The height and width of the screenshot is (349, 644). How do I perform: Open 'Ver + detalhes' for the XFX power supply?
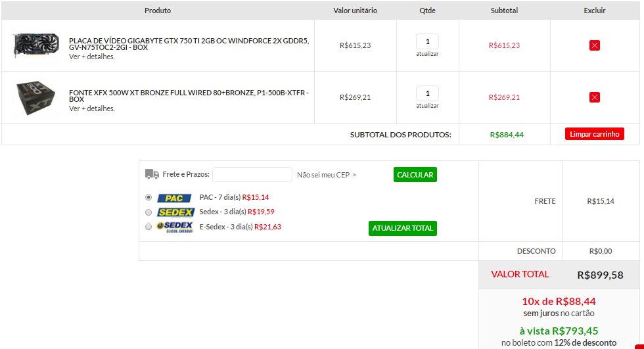coord(91,108)
